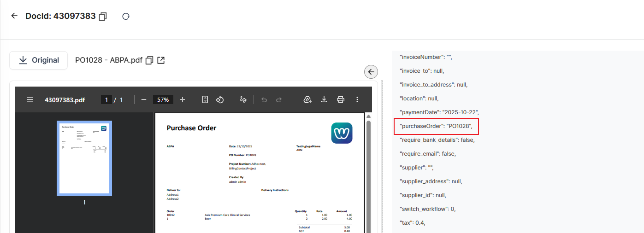644x233 pixels.
Task: Activate the PDF draw annotation tool
Action: (243, 99)
